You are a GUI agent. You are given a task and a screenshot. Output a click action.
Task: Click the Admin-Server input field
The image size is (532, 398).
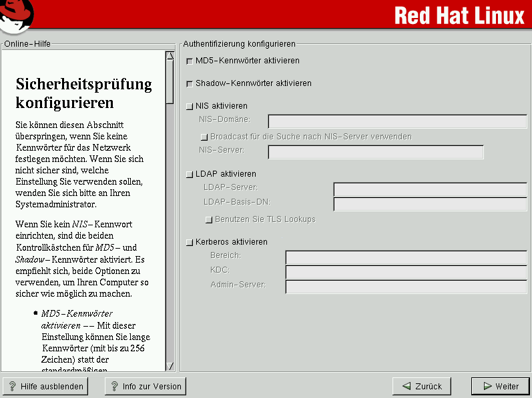pyautogui.click(x=406, y=287)
